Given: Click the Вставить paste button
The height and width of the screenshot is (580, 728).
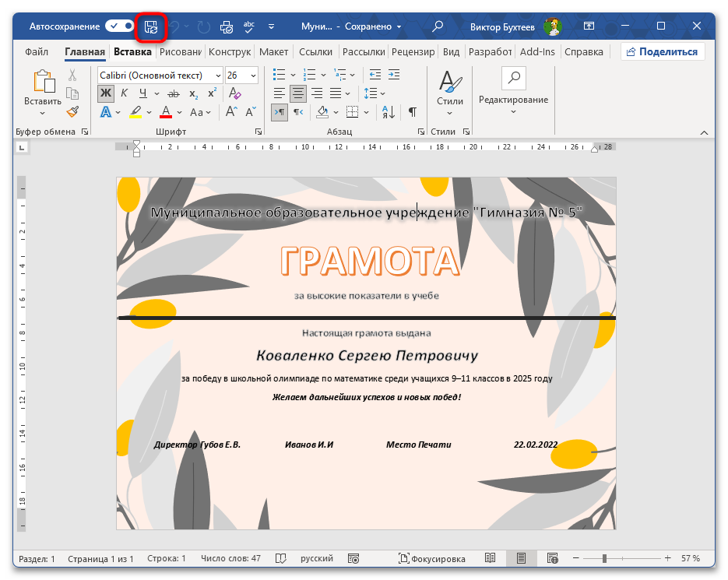Looking at the screenshot, I should point(43,93).
